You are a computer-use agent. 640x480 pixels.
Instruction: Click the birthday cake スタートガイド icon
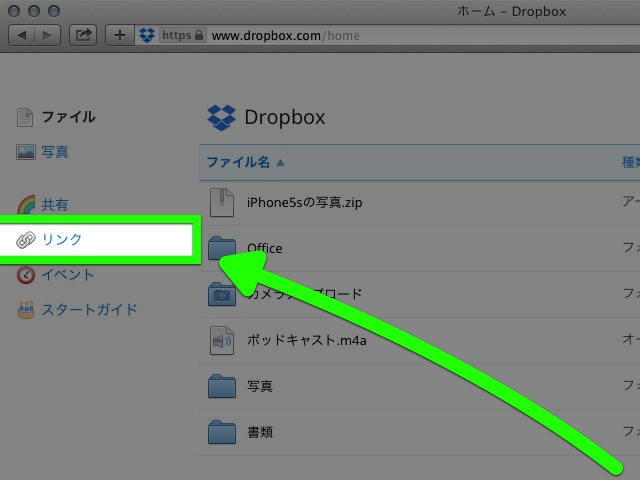coord(26,309)
